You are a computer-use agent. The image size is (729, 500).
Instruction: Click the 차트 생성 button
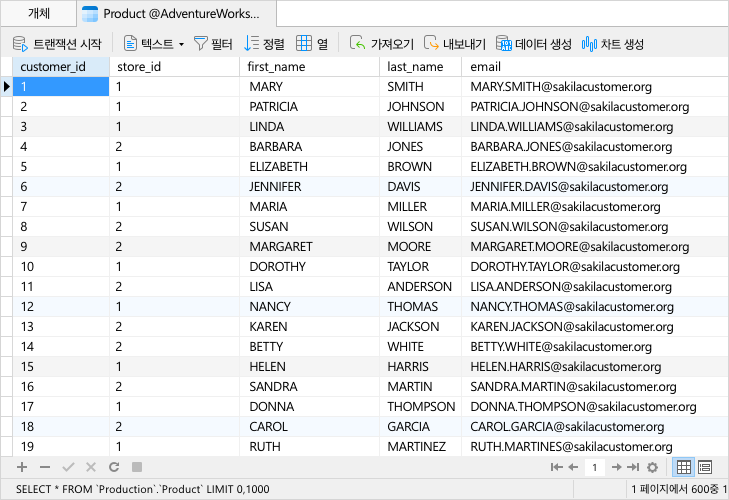[x=613, y=44]
